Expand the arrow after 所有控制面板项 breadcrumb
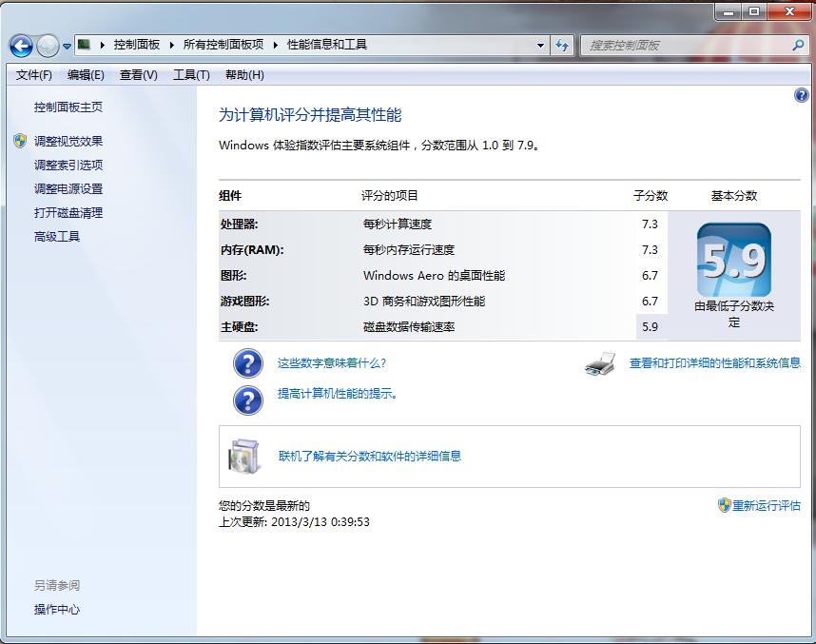Viewport: 816px width, 644px height. (x=276, y=46)
